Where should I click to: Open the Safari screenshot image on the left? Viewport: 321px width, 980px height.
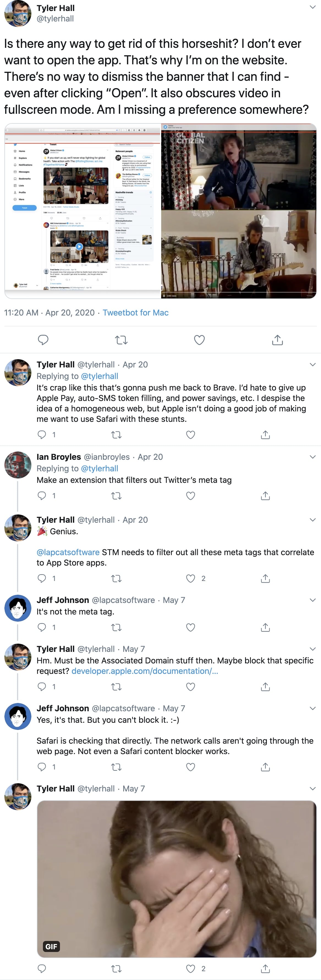pos(83,211)
